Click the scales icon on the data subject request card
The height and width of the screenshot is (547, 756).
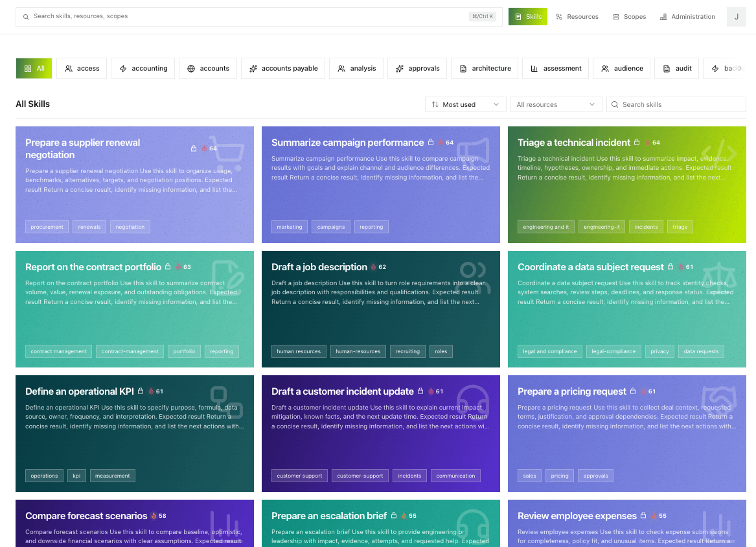(x=719, y=278)
